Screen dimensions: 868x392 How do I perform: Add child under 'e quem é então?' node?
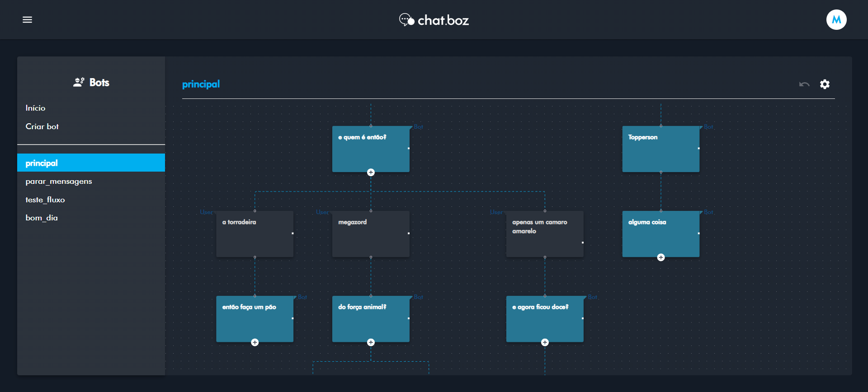(371, 173)
